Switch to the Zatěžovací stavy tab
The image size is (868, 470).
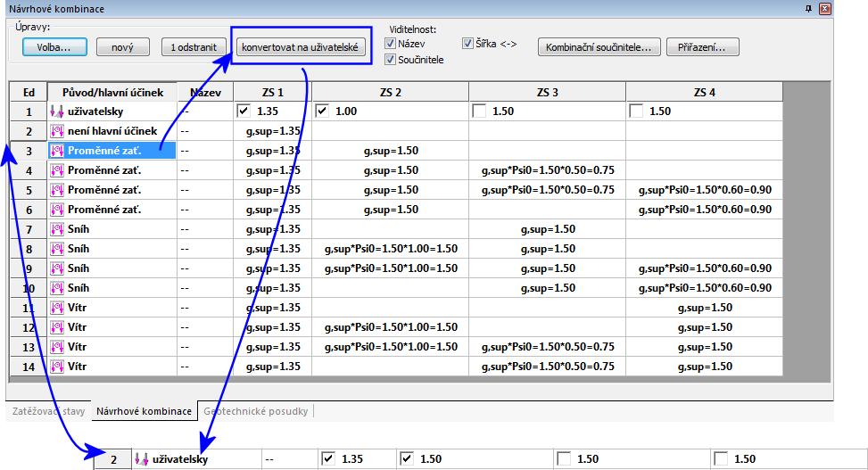pyautogui.click(x=49, y=411)
